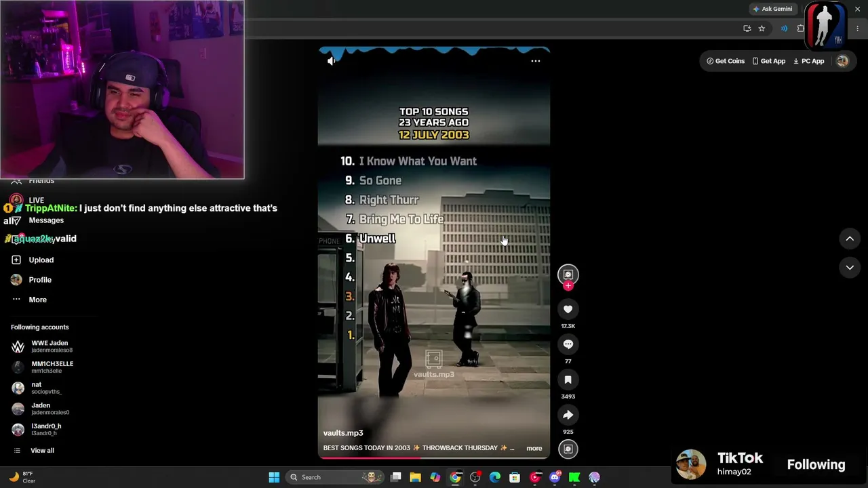
Task: Open the red music app on the taskbar
Action: [x=535, y=477]
